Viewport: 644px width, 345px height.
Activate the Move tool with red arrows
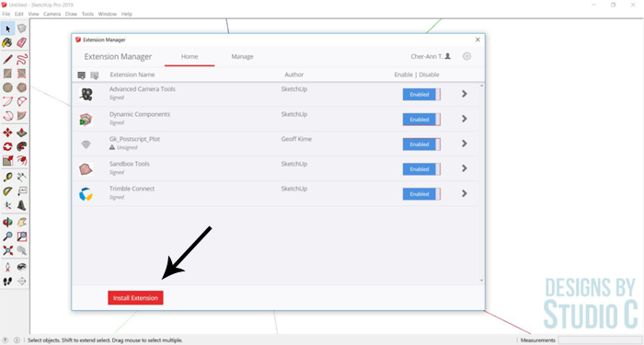tap(7, 132)
